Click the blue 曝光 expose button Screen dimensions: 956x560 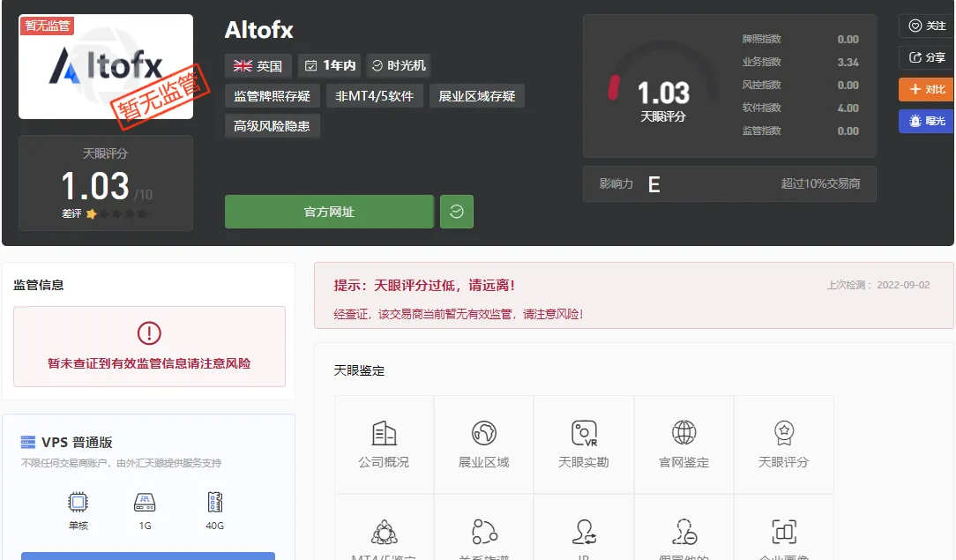[x=927, y=122]
